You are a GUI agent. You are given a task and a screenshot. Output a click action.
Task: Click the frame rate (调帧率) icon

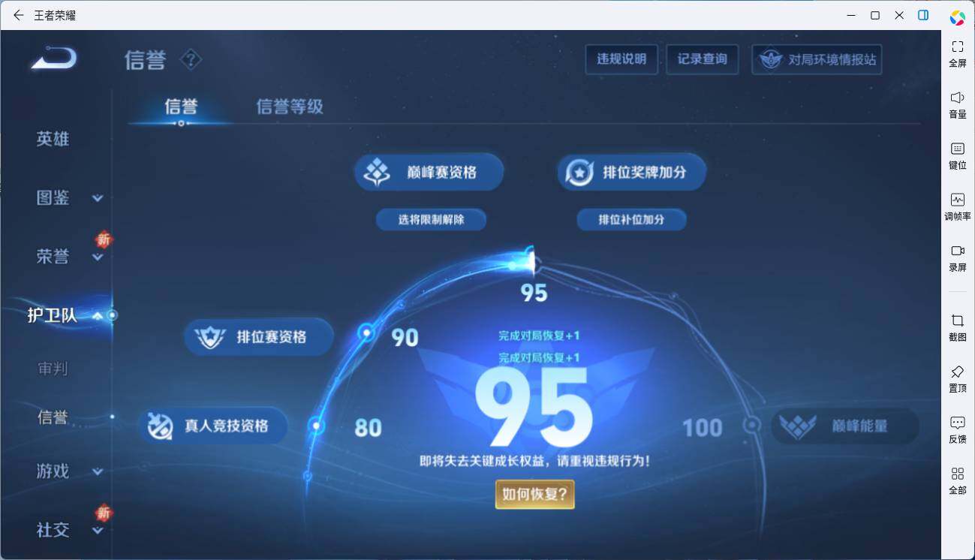tap(957, 200)
